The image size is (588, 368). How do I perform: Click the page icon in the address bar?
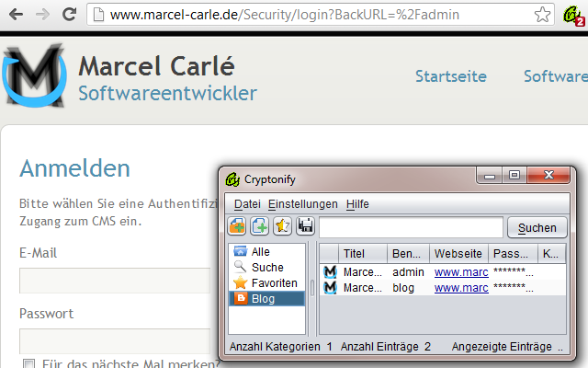point(98,15)
